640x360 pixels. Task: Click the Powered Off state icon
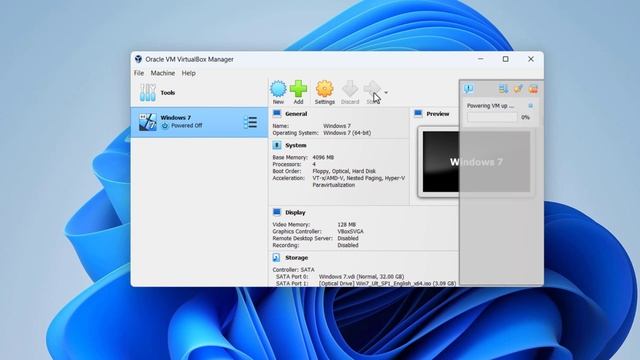click(x=165, y=126)
